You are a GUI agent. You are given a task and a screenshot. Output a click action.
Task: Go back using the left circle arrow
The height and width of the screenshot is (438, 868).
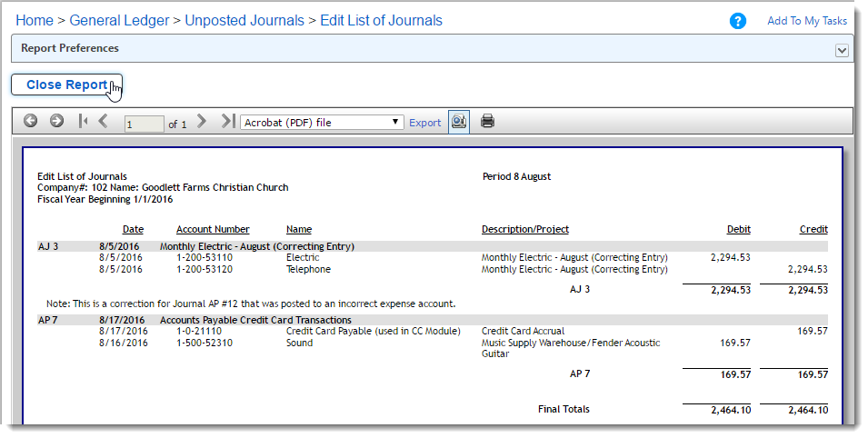click(x=30, y=121)
